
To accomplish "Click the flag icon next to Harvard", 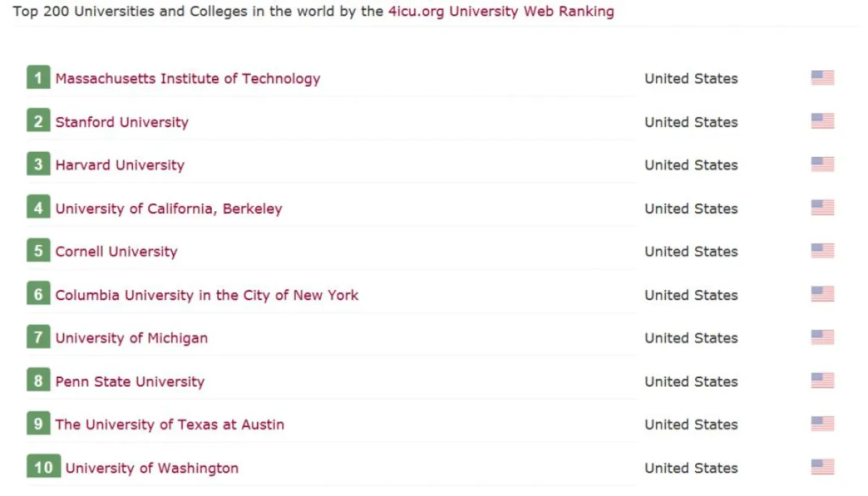I will pyautogui.click(x=822, y=164).
